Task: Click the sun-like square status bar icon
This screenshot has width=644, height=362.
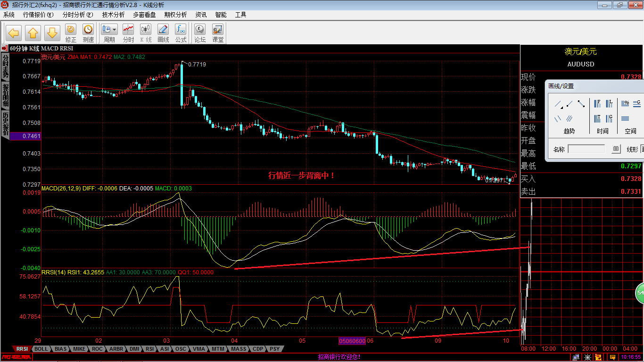Action: (x=587, y=357)
